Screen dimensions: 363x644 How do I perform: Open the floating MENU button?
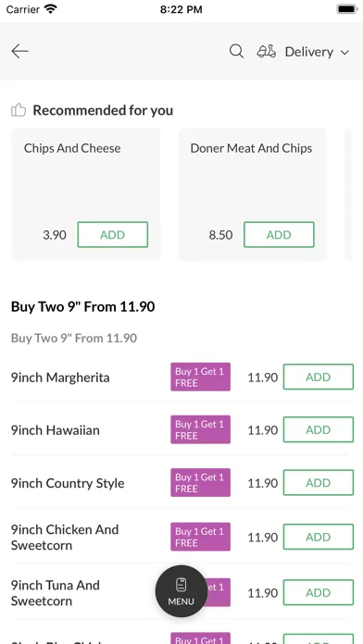[181, 591]
